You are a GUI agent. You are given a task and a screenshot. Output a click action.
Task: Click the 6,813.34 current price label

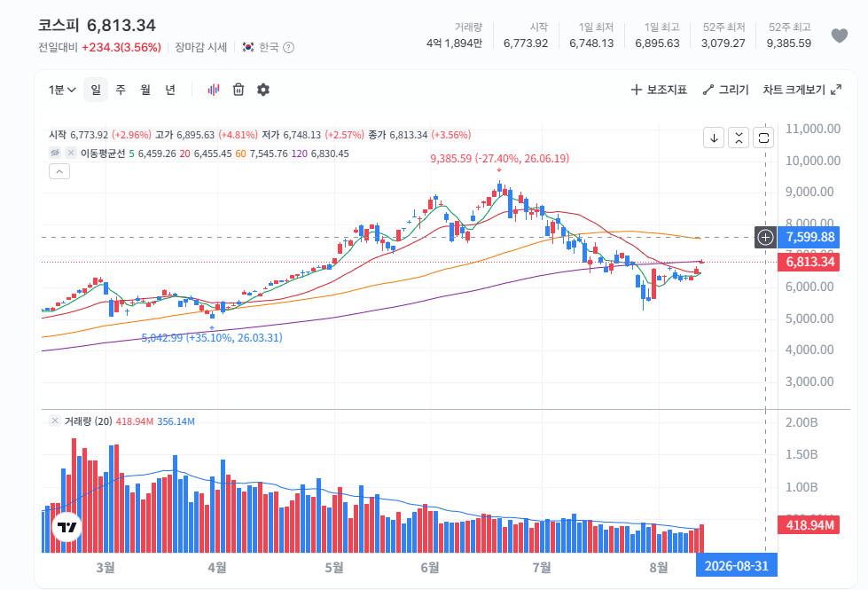(x=809, y=262)
